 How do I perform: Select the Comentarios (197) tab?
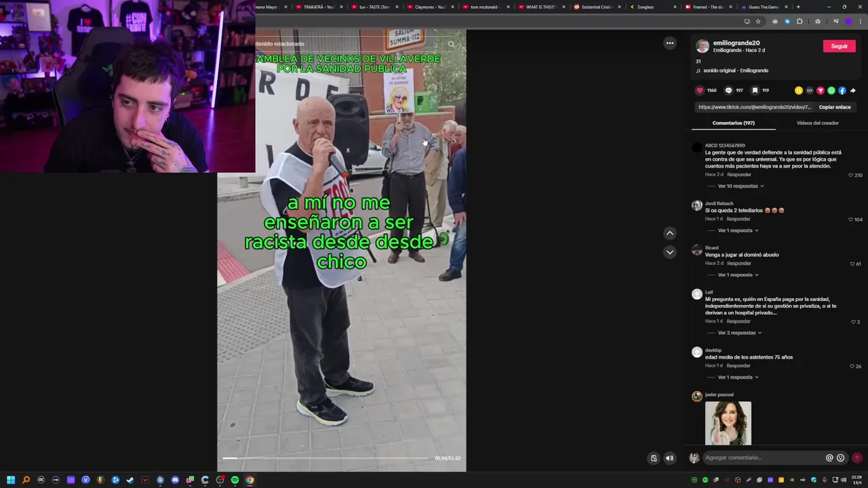734,123
